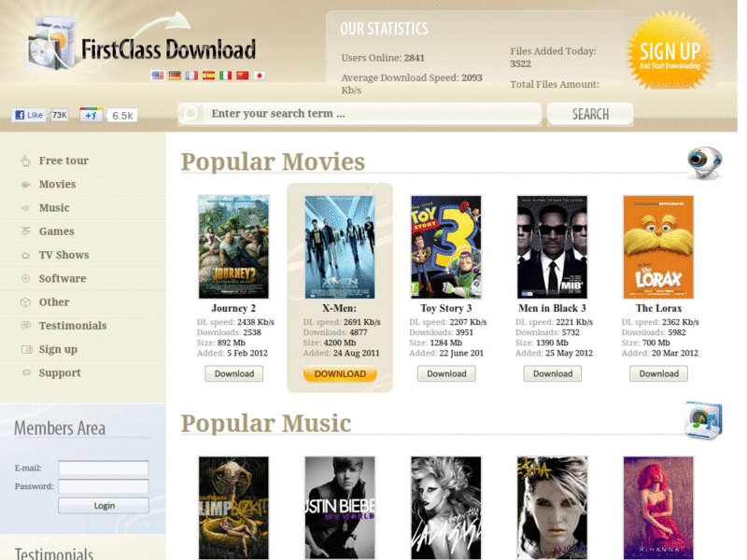Viewport: 747px width, 560px height.
Task: Open the X-Men poster
Action: (x=340, y=246)
